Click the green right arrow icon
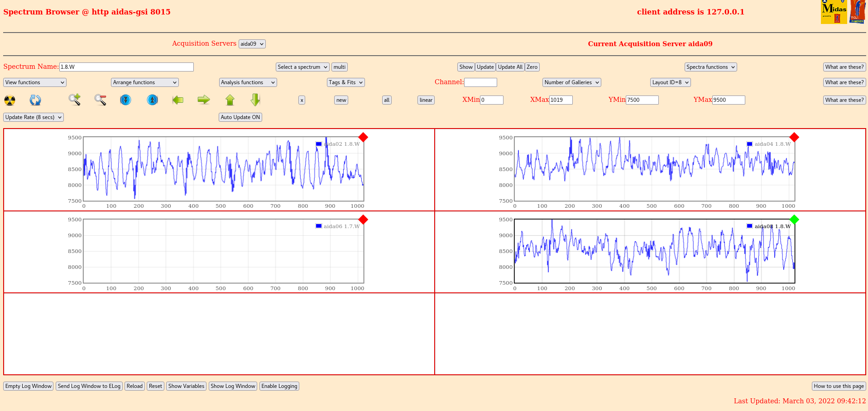This screenshot has width=868, height=411. coord(204,100)
